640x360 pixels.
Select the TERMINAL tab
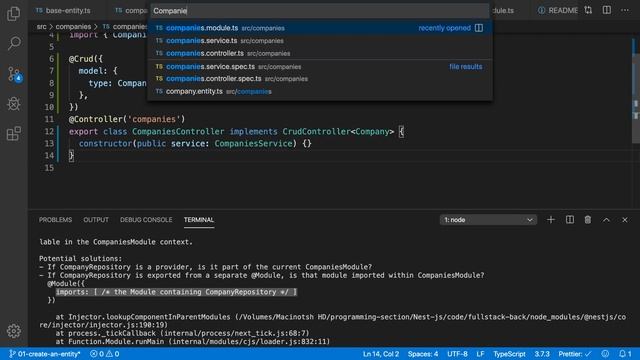pyautogui.click(x=199, y=220)
